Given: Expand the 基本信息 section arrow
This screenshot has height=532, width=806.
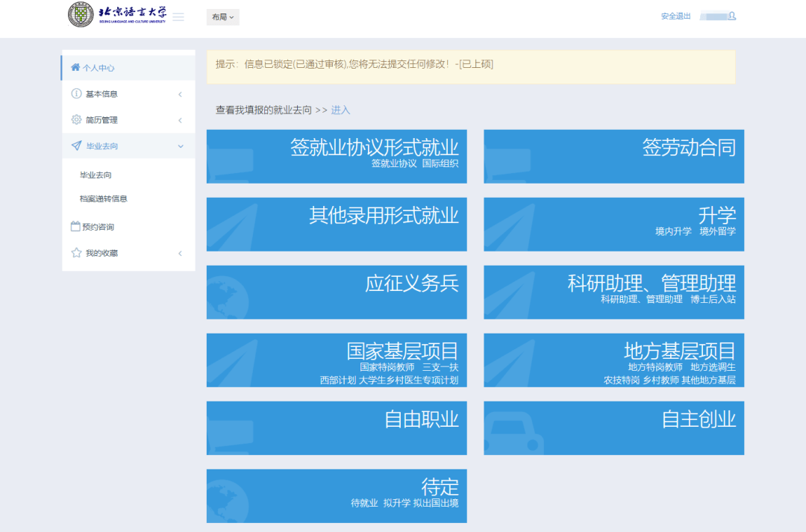Looking at the screenshot, I should pyautogui.click(x=180, y=94).
